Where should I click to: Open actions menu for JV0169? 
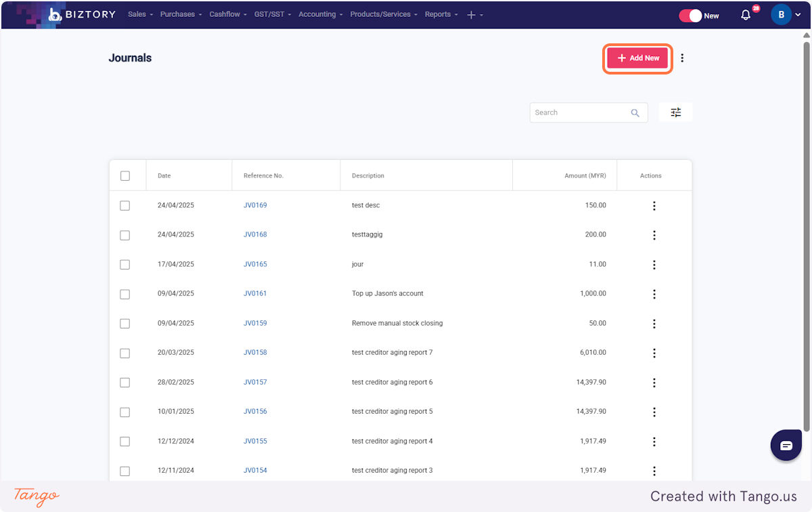[x=654, y=206]
